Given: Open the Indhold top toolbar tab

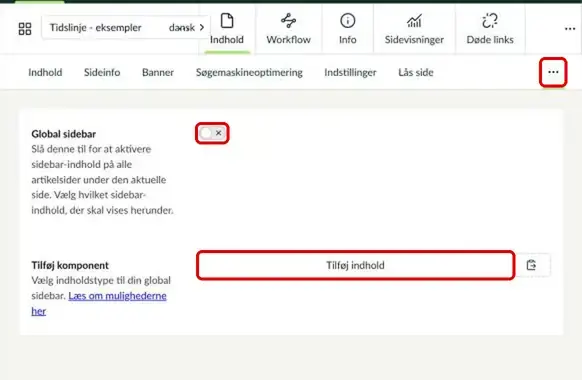Looking at the screenshot, I should pos(227,29).
